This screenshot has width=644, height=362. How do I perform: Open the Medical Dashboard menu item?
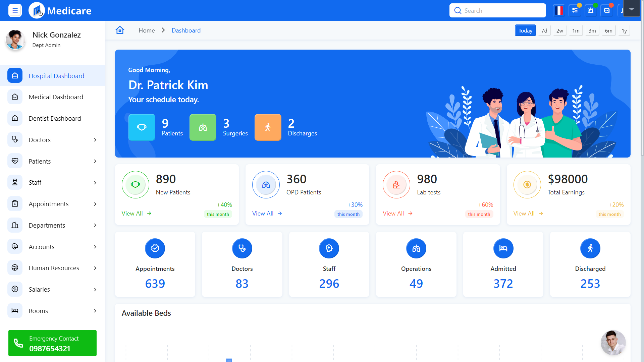pos(56,97)
